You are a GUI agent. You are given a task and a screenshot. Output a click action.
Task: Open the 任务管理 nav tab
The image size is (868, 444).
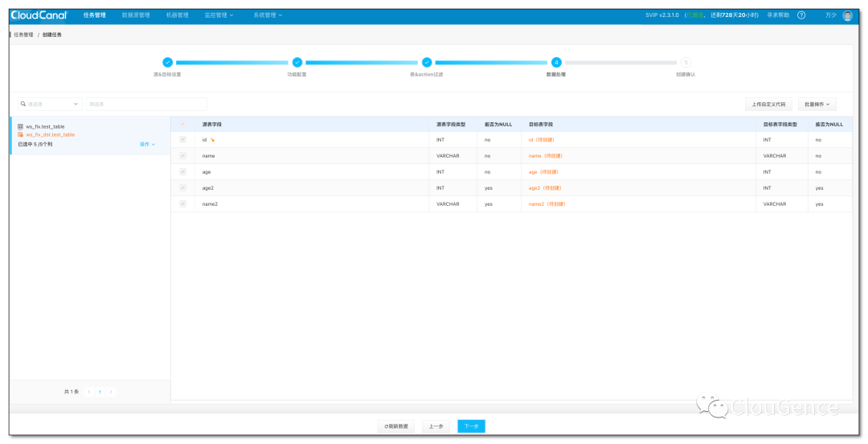click(95, 15)
